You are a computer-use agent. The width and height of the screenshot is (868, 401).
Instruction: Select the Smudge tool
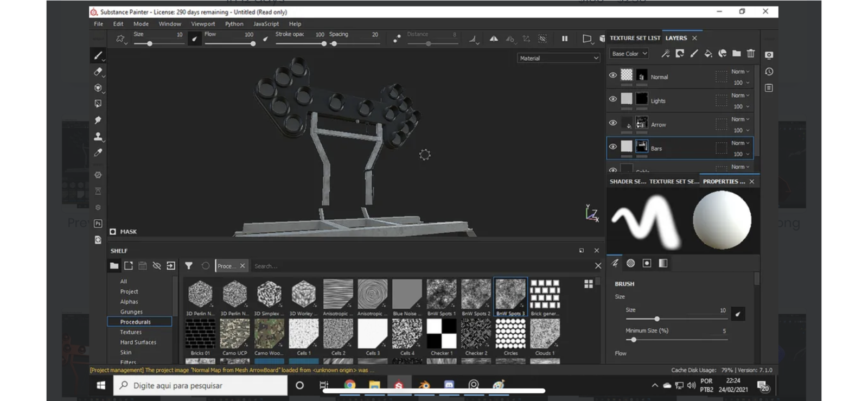coord(98,120)
